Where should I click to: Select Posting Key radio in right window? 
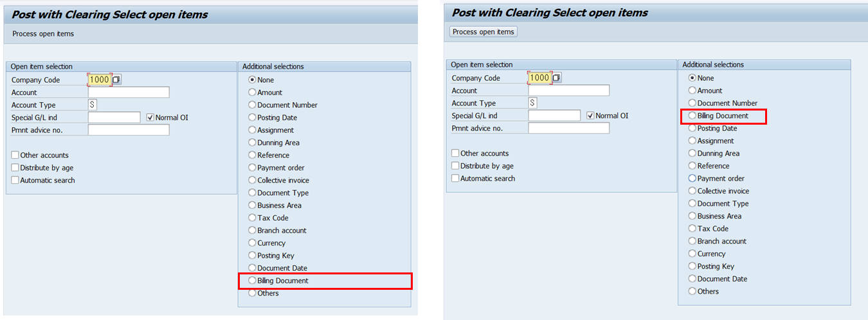(692, 266)
